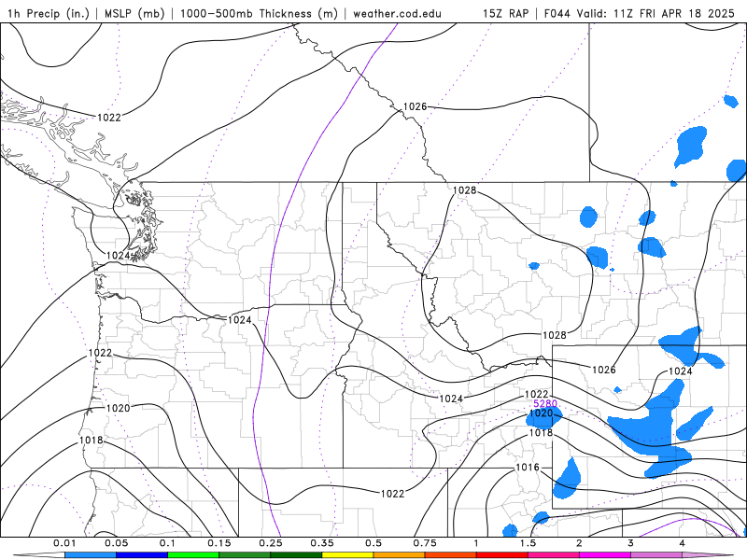The image size is (747, 560).
Task: Pick the dark green 0.25–0.35 legend swatch
Action: click(296, 555)
